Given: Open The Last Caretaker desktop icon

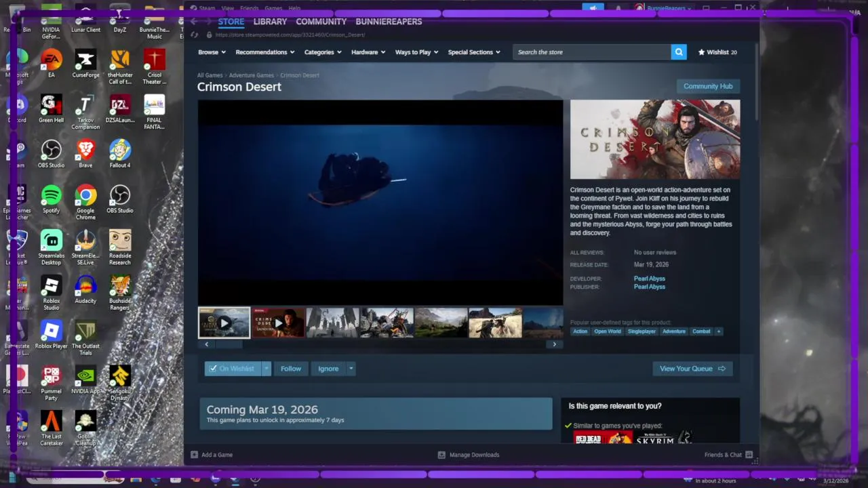Looking at the screenshot, I should pyautogui.click(x=51, y=428).
